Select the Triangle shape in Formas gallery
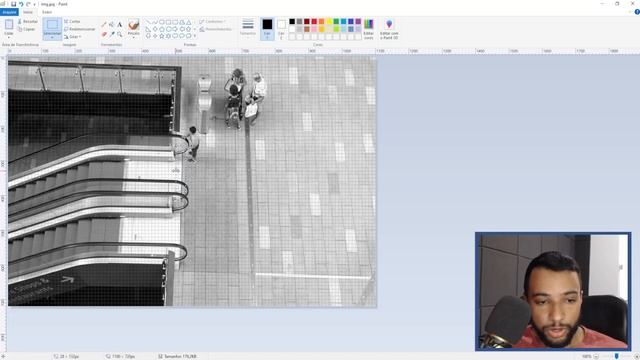The image size is (640, 360). [x=189, y=22]
